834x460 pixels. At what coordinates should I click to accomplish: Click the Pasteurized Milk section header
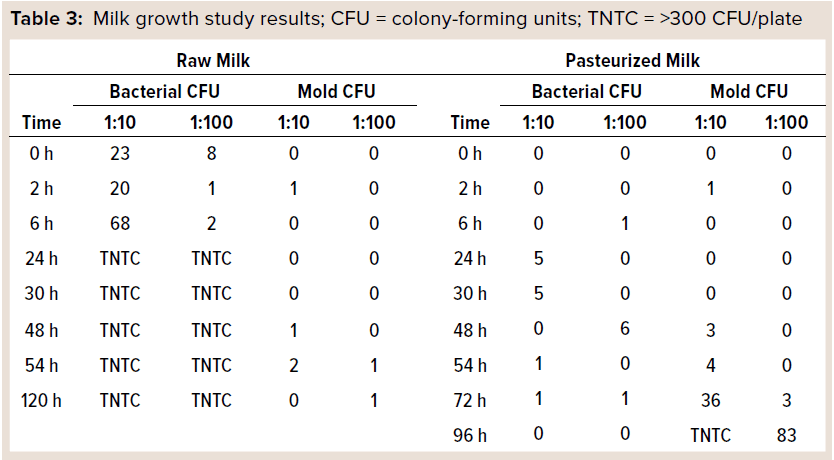coord(632,61)
